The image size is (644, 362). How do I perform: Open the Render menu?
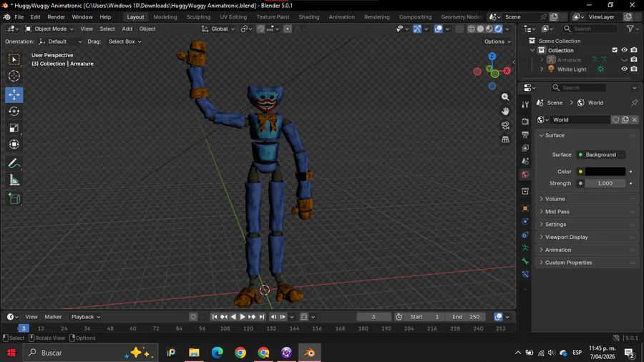coord(56,16)
